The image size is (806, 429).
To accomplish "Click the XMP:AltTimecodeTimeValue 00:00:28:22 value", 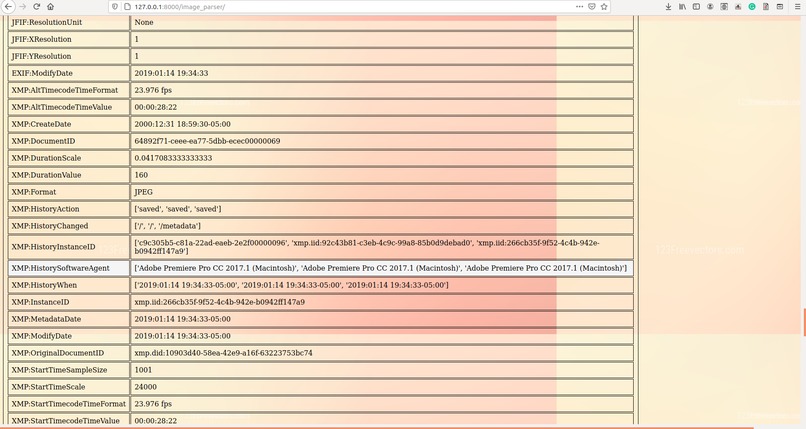I will [x=156, y=107].
